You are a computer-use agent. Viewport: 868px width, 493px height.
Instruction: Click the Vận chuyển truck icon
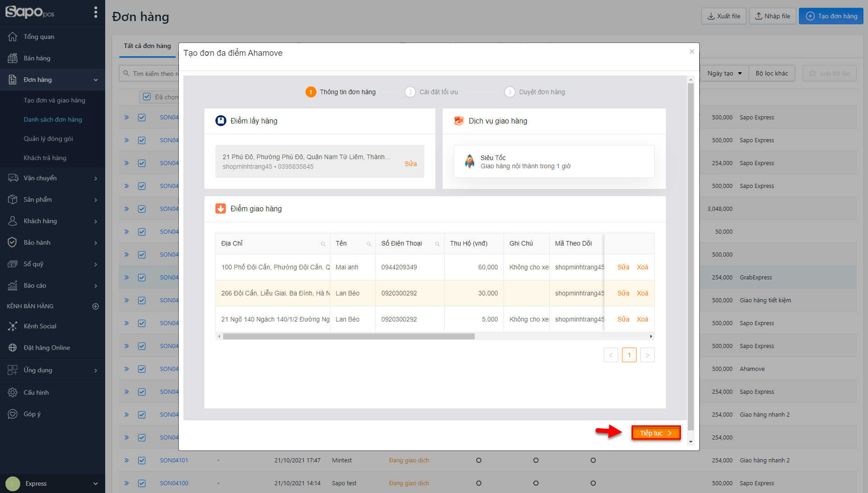(12, 178)
